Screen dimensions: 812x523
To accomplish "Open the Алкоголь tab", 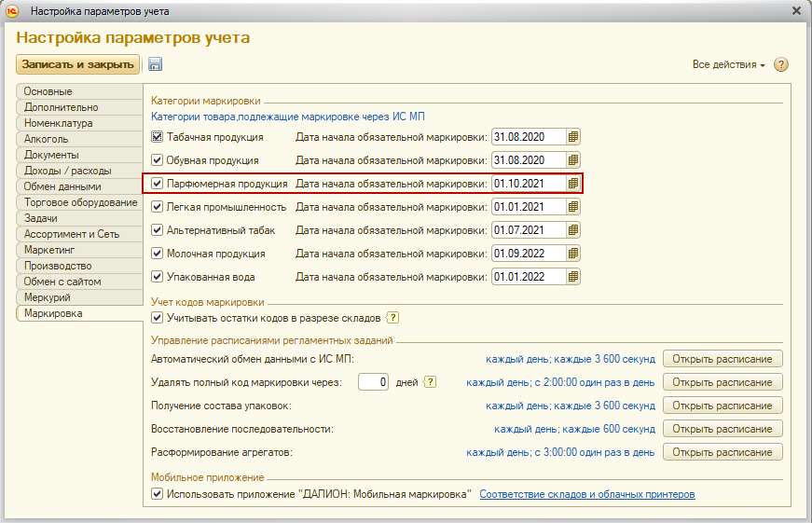I will click(80, 139).
